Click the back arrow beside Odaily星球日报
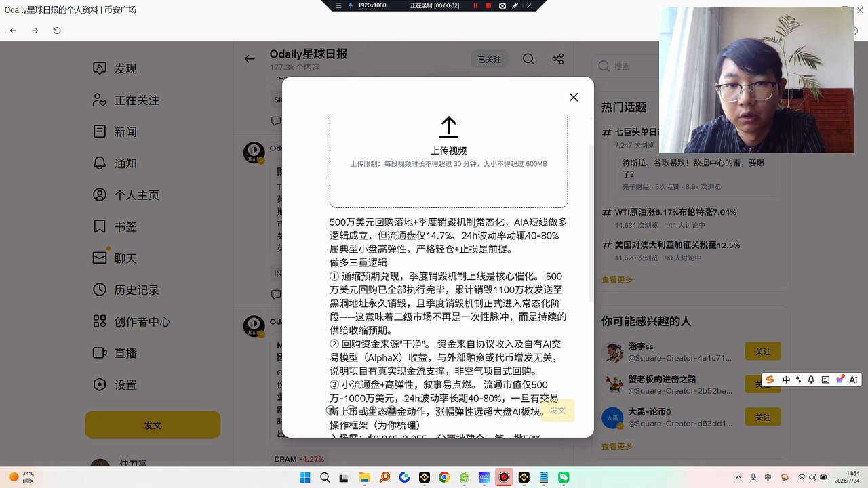Screen dimensions: 868x488 pyautogui.click(x=250, y=59)
